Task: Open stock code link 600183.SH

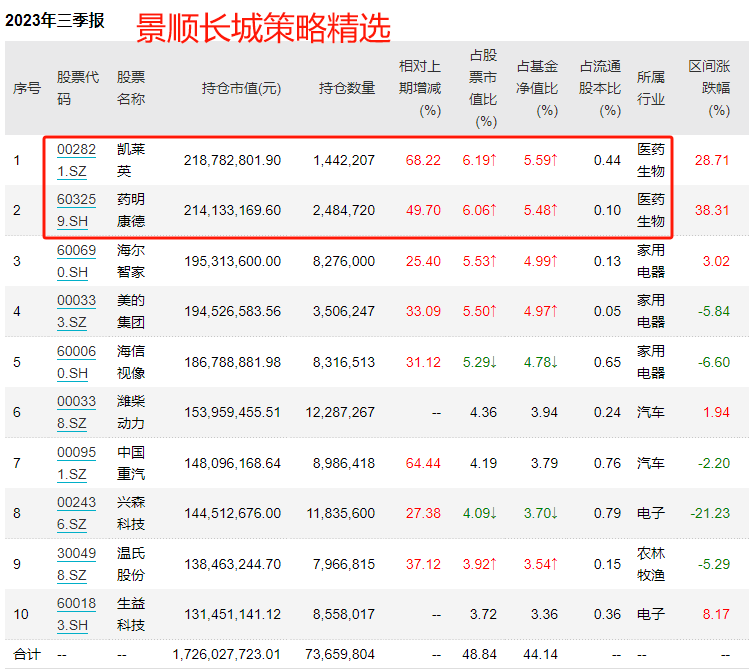Action: pos(76,614)
